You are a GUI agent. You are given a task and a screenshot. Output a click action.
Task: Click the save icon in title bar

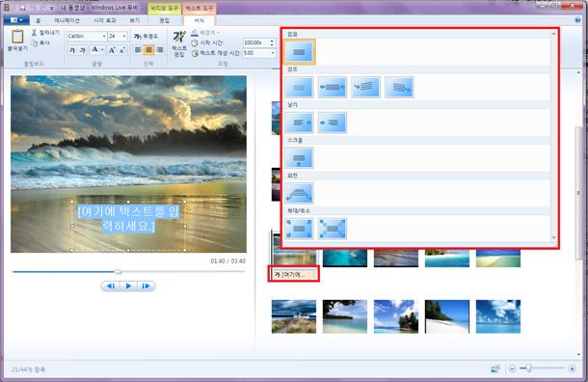click(x=22, y=8)
